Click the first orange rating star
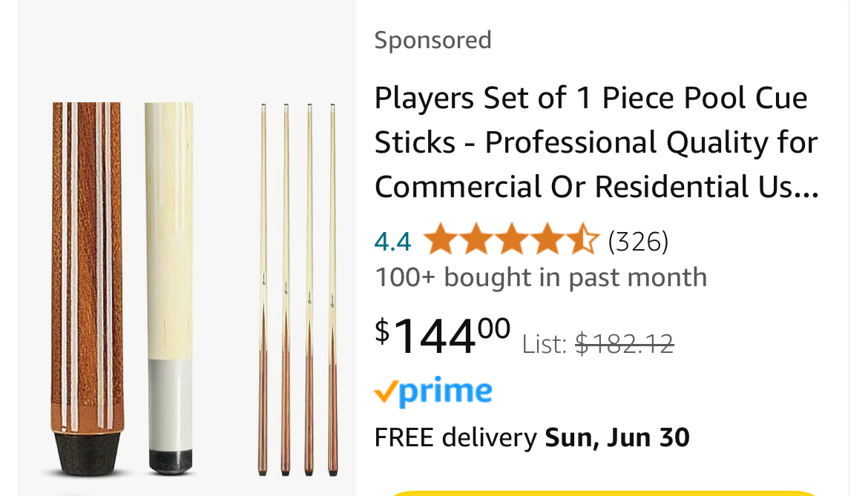Image resolution: width=868 pixels, height=496 pixels. [x=438, y=240]
